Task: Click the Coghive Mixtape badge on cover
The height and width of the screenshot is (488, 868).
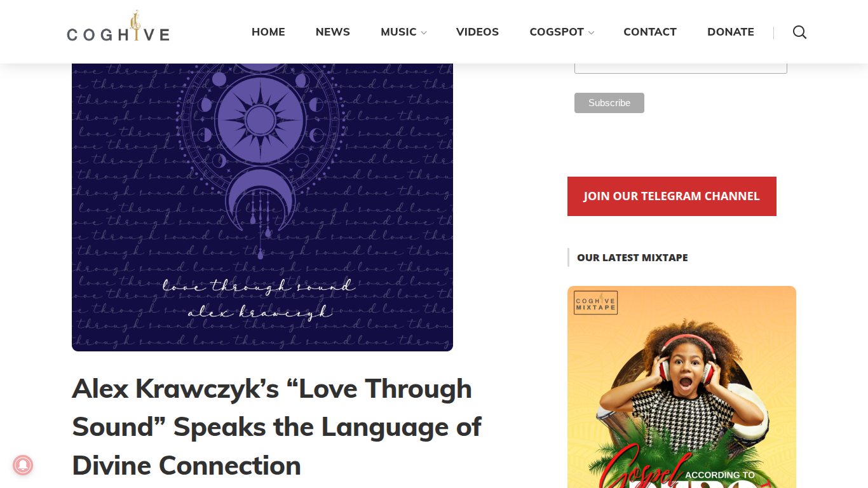Action: tap(595, 303)
